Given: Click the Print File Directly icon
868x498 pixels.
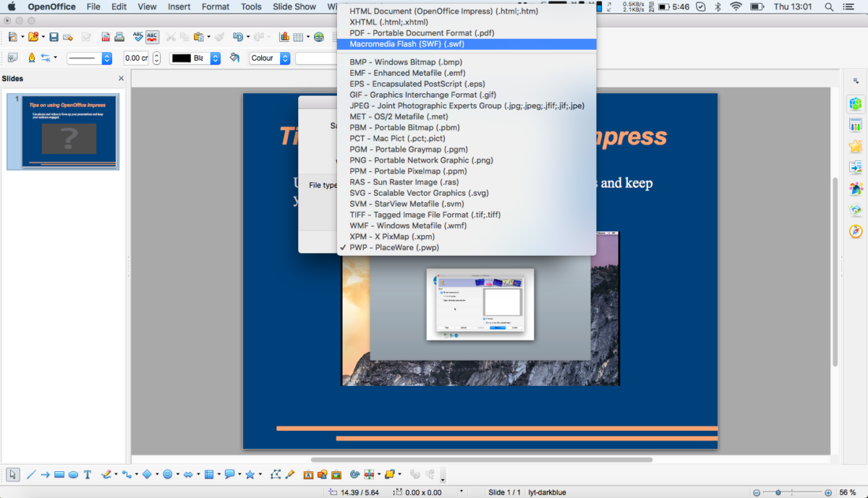Looking at the screenshot, I should (x=119, y=36).
